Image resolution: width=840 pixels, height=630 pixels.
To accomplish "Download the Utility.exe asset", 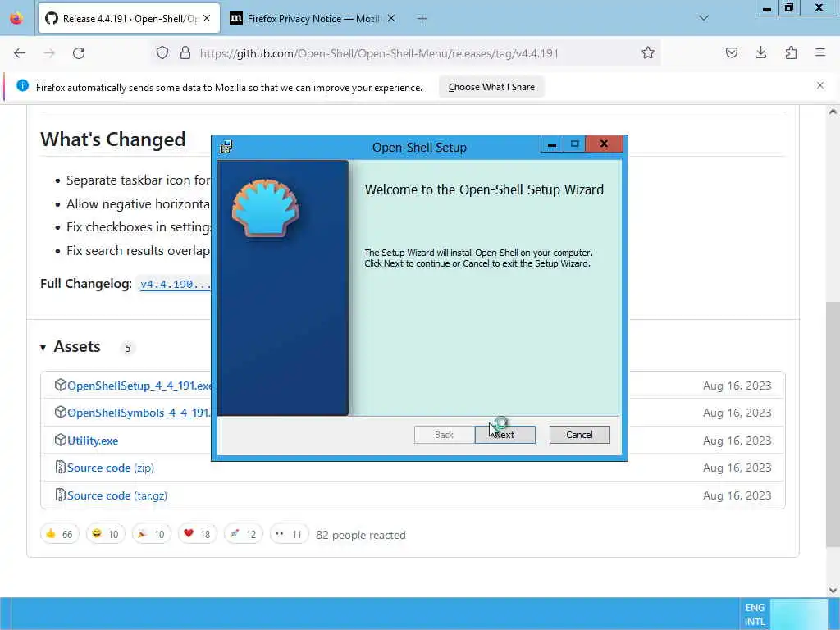I will [x=93, y=441].
